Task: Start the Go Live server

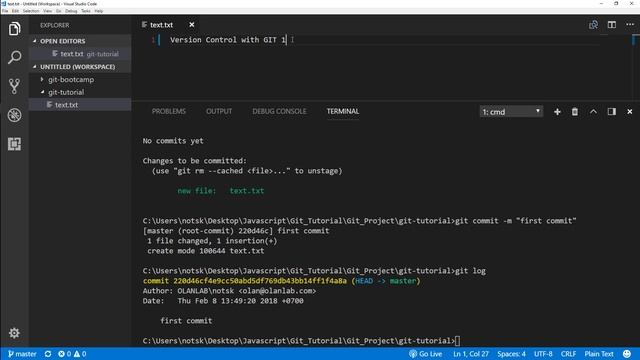Action: pos(425,354)
